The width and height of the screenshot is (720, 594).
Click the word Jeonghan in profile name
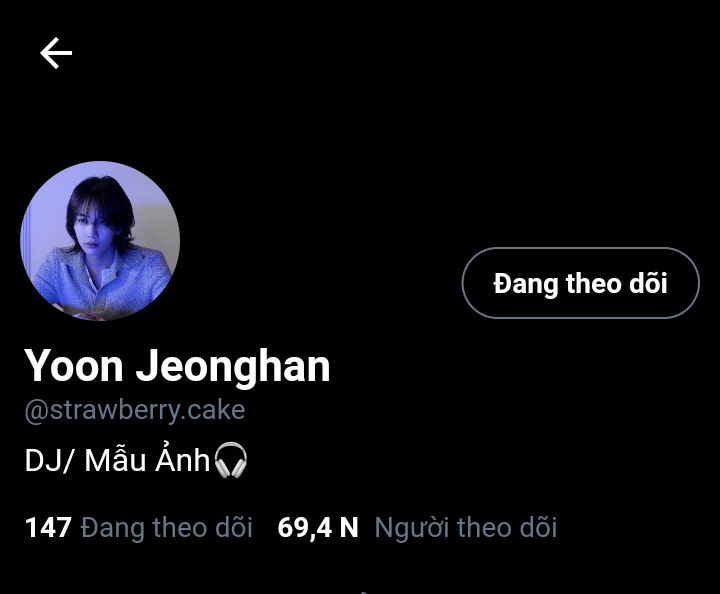coord(233,366)
